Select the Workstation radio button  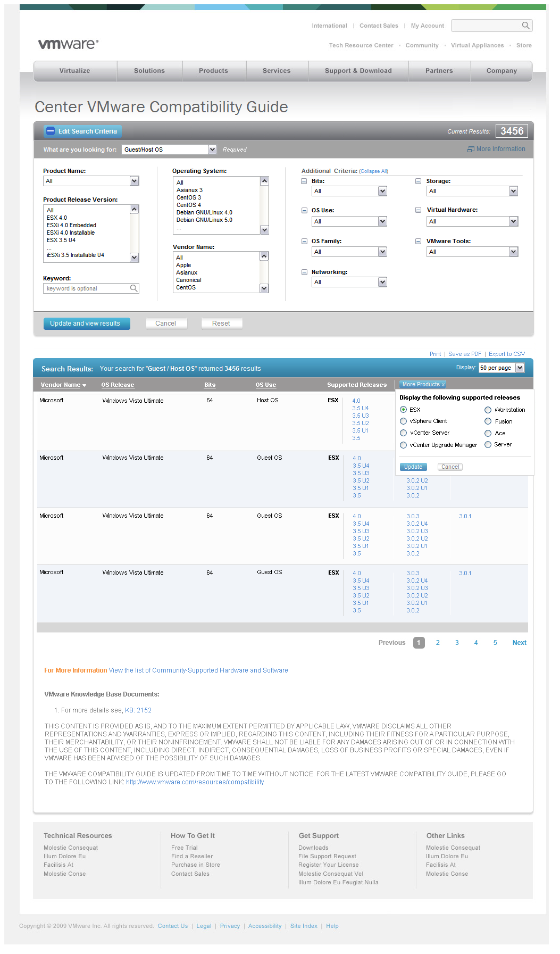coord(488,410)
